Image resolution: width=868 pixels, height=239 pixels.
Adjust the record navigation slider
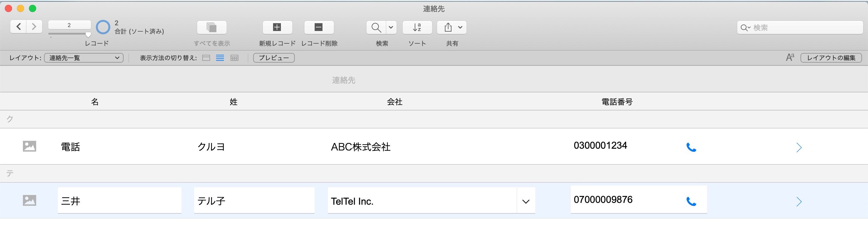[x=88, y=34]
